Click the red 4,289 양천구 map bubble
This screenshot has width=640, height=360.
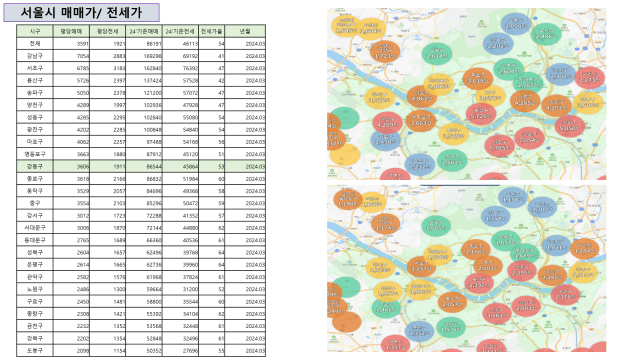coord(387,122)
